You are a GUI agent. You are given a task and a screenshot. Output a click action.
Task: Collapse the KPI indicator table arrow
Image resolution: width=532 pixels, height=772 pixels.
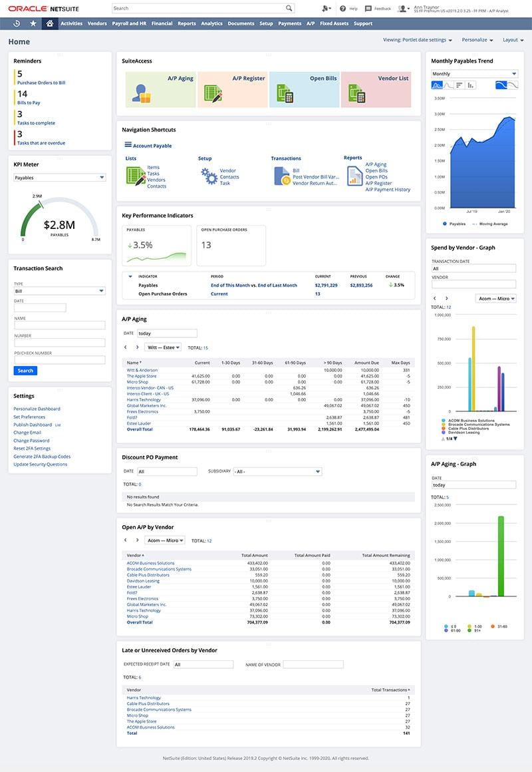[130, 276]
